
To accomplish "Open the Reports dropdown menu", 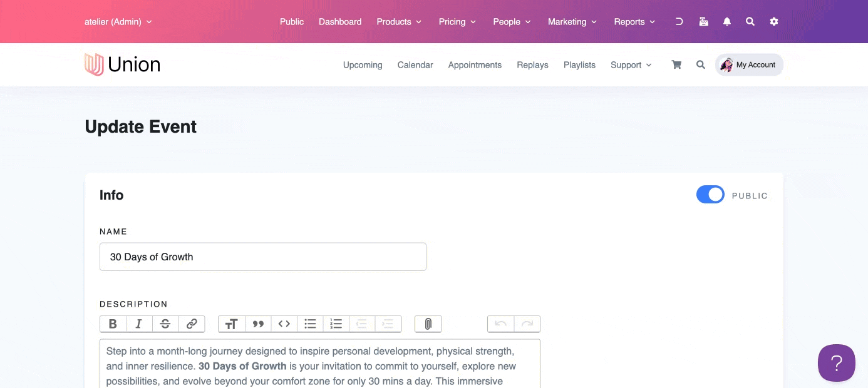I will coord(634,21).
